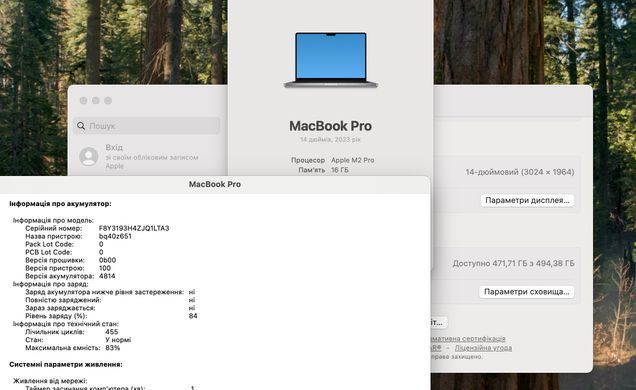Click the Пошук search field in System Settings
The height and width of the screenshot is (390, 636).
coord(147,126)
